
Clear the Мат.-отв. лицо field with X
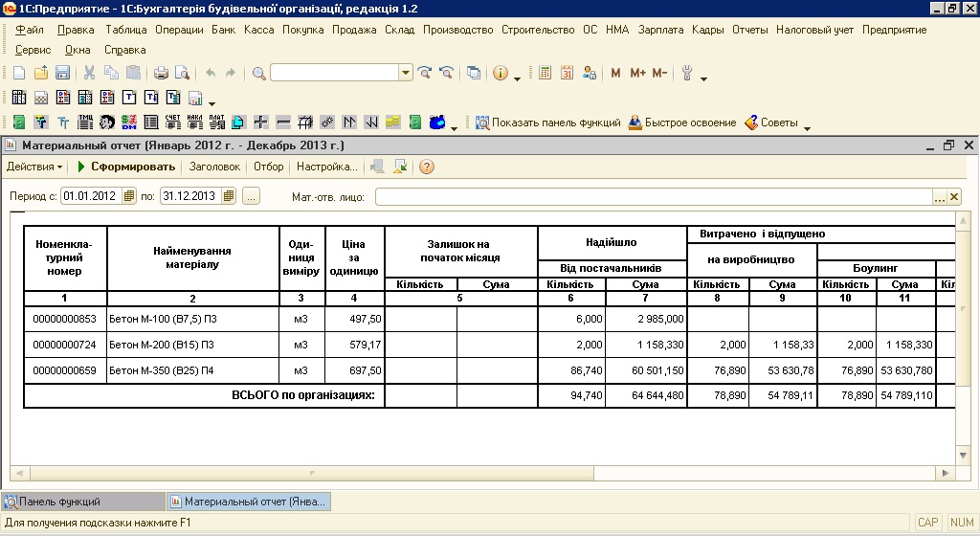click(954, 197)
